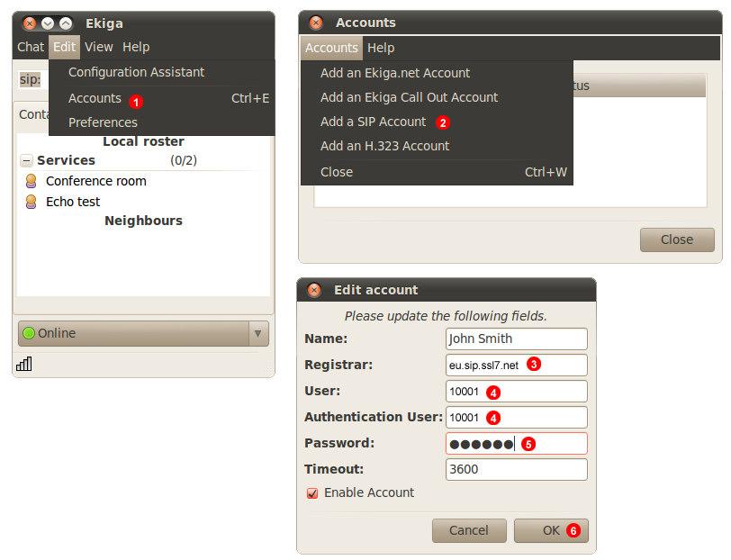Open the Help menu in Accounts window

pyautogui.click(x=381, y=48)
